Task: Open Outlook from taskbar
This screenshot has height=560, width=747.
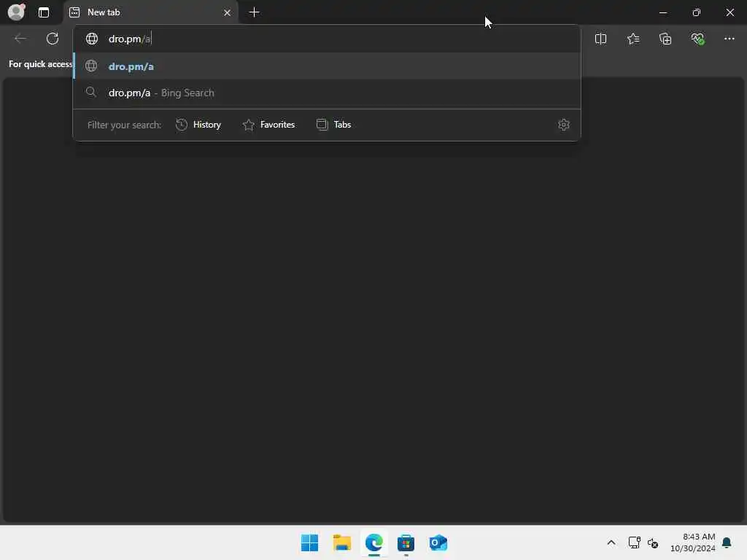Action: [x=438, y=542]
